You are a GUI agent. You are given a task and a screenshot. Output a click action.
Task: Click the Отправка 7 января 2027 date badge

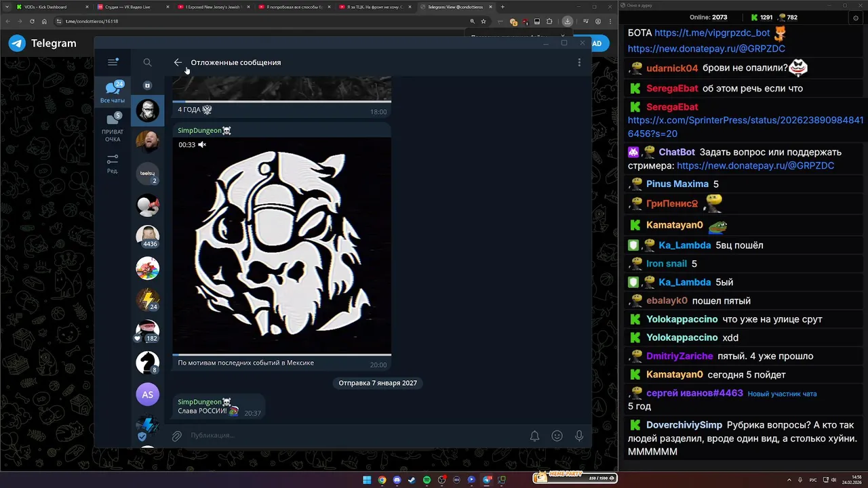click(x=378, y=383)
